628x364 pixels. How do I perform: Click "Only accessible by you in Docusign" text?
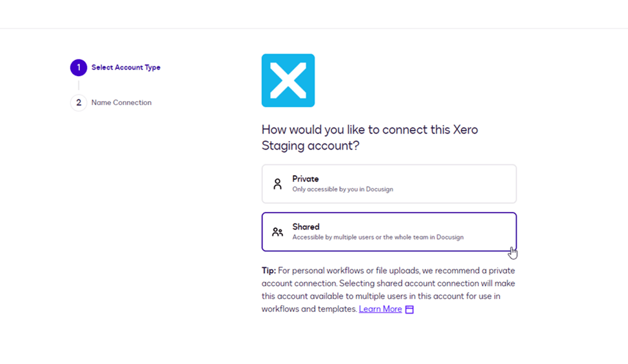click(x=342, y=189)
